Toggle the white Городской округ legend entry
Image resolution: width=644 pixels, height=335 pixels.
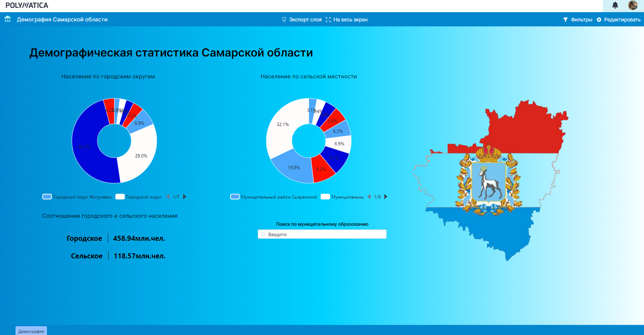click(x=138, y=197)
